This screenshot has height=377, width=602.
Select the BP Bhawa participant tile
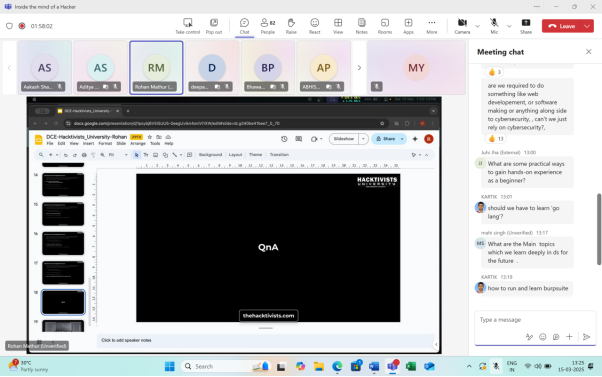tap(268, 67)
